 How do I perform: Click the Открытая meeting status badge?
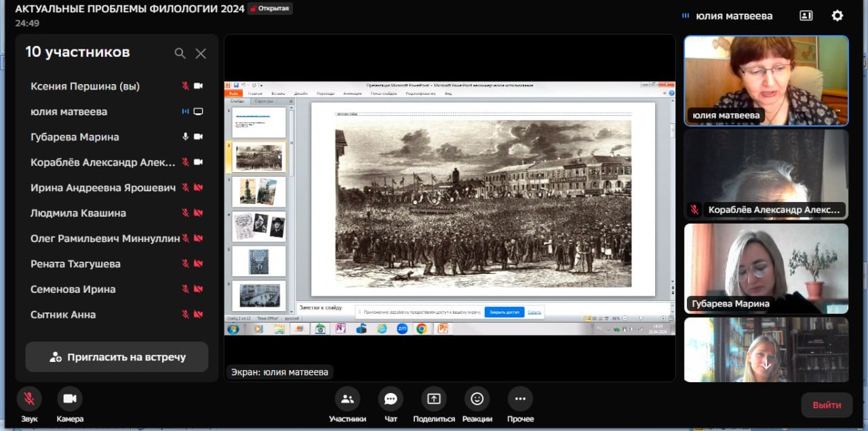click(271, 9)
